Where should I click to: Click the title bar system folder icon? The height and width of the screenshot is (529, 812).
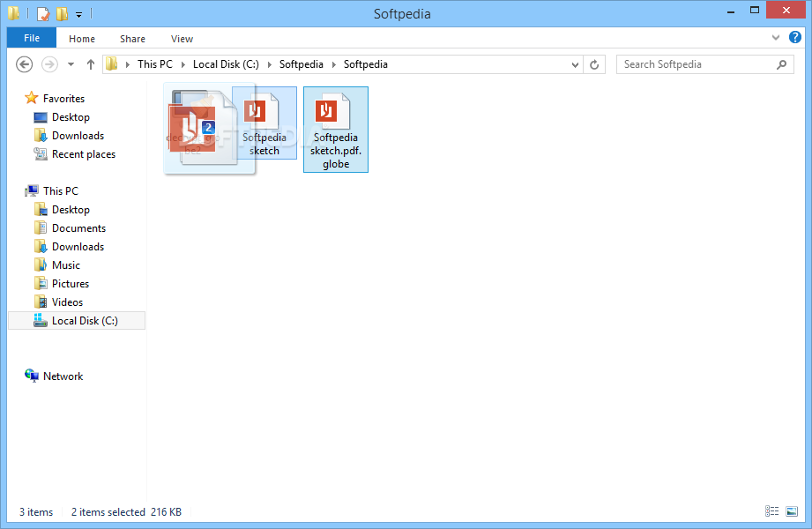click(14, 13)
